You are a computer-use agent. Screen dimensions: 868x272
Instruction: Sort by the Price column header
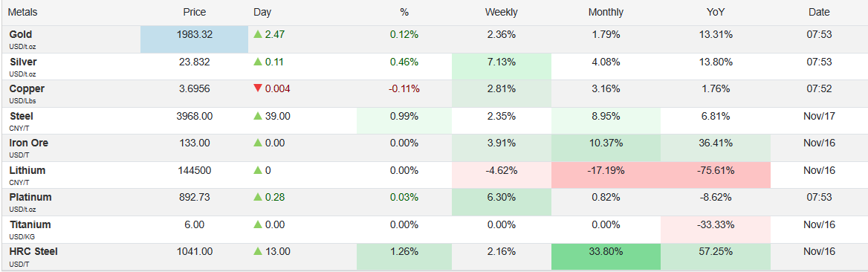point(194,12)
